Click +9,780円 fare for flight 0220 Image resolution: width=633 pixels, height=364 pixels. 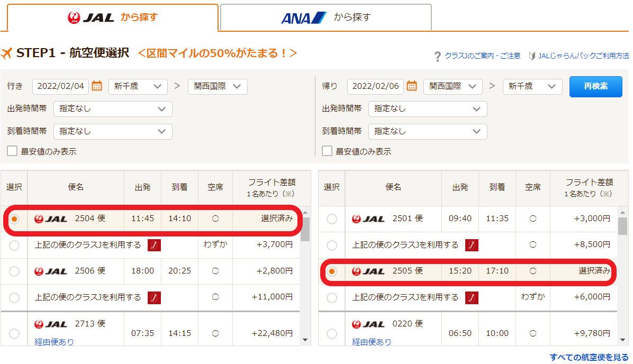592,333
